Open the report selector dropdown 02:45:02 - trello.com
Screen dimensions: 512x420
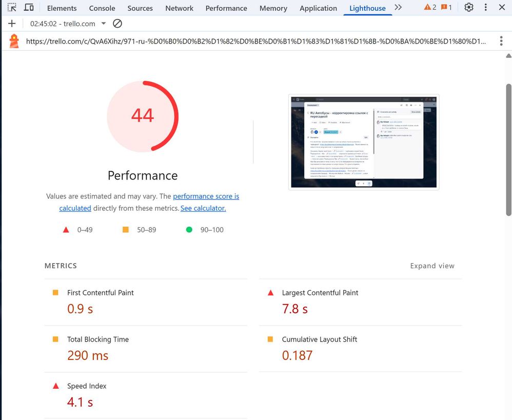(68, 24)
